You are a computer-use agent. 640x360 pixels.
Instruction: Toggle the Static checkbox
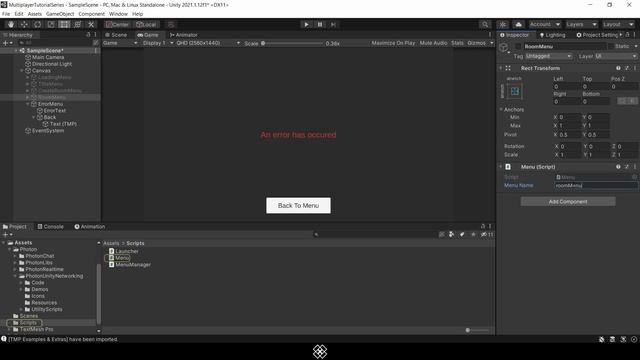[x=611, y=47]
